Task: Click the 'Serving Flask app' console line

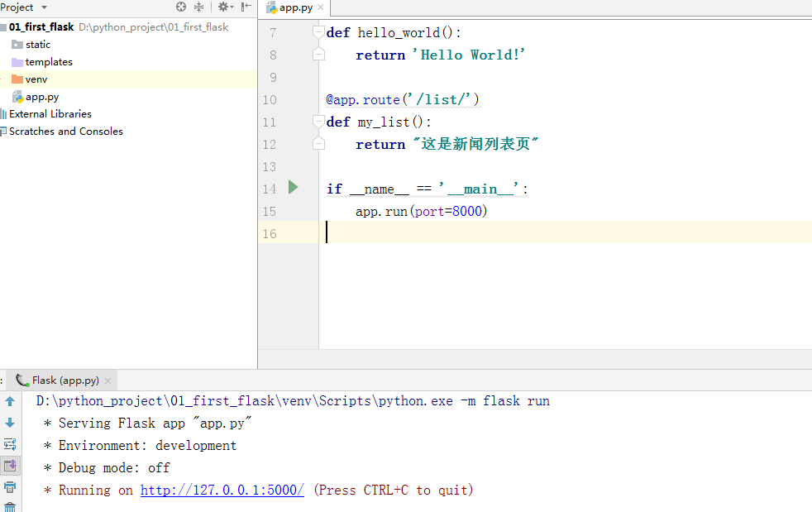Action: [147, 423]
